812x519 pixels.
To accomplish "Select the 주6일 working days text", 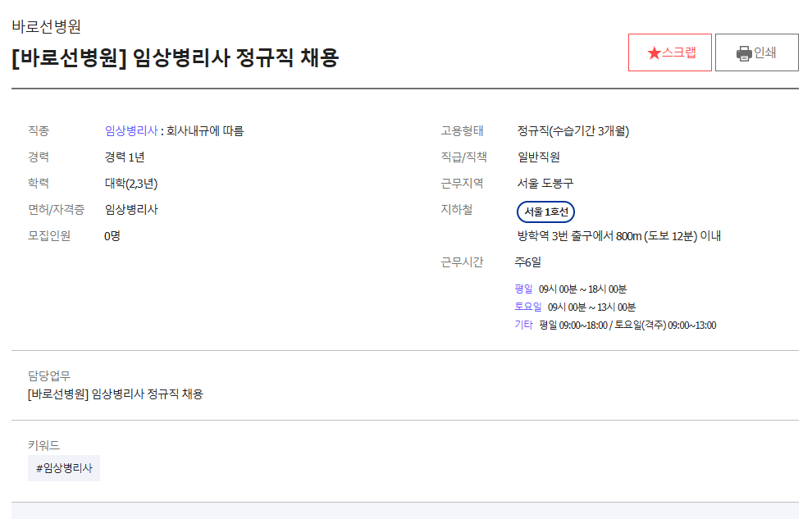I will [x=527, y=262].
